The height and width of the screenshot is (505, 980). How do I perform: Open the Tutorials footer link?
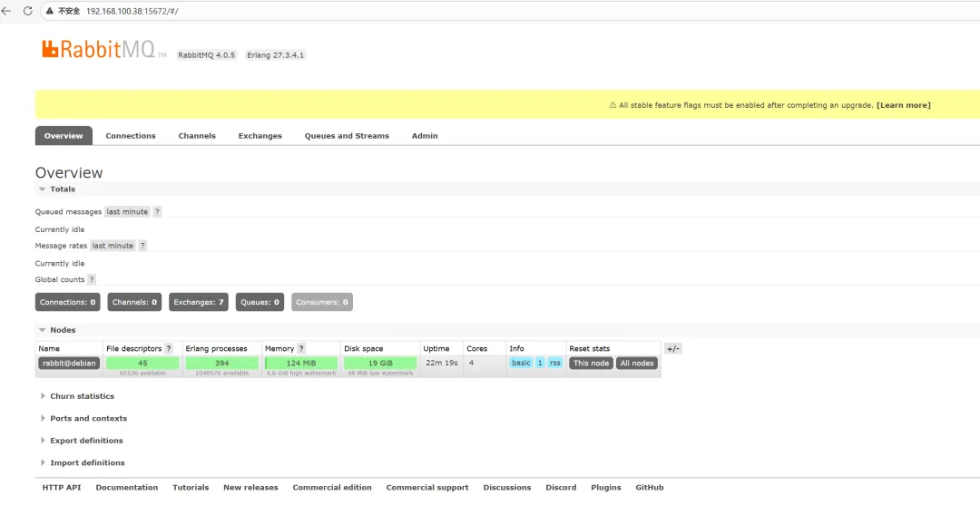point(191,488)
